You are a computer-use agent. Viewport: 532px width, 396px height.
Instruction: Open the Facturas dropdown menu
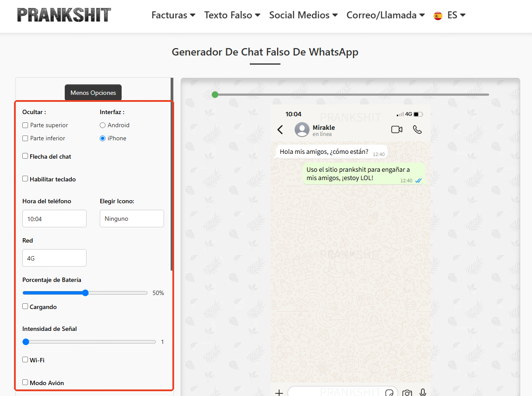[x=173, y=15]
